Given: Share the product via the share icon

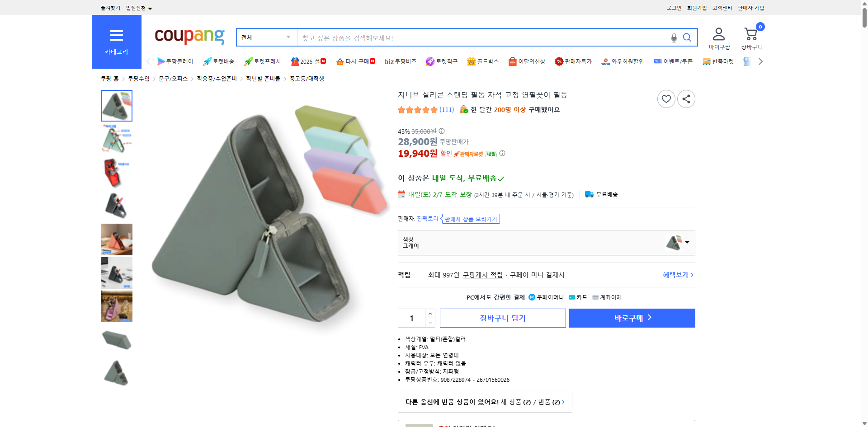Looking at the screenshot, I should (x=686, y=99).
